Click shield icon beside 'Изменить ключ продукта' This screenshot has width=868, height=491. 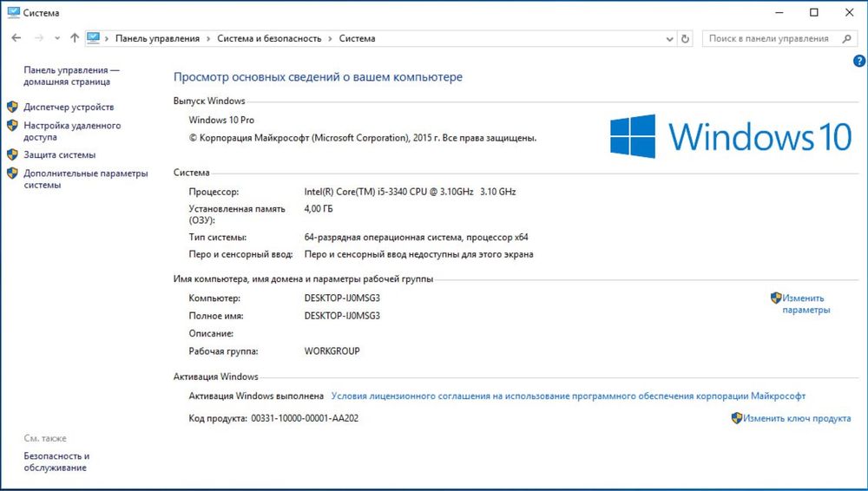pos(737,418)
